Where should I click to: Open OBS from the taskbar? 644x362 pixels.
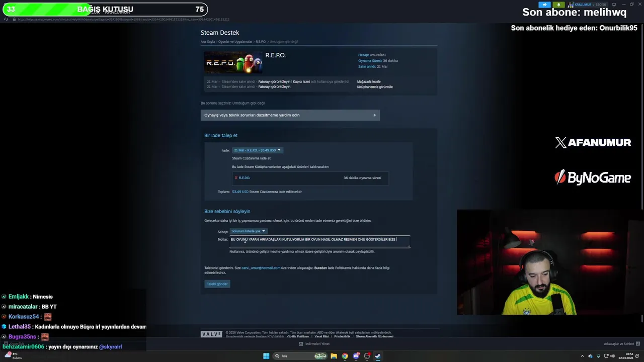[367, 356]
